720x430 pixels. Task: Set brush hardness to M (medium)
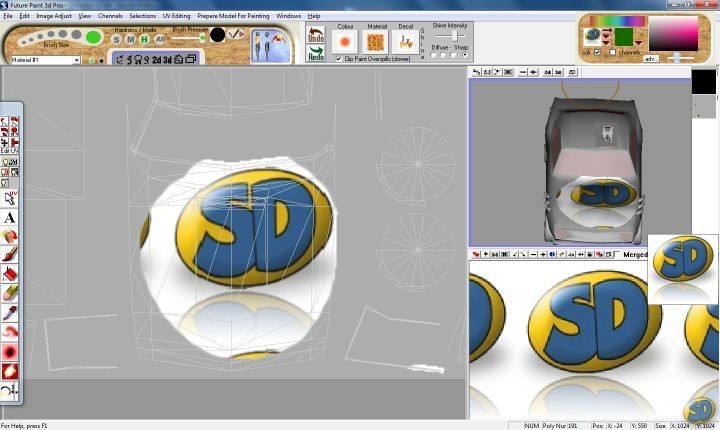131,40
